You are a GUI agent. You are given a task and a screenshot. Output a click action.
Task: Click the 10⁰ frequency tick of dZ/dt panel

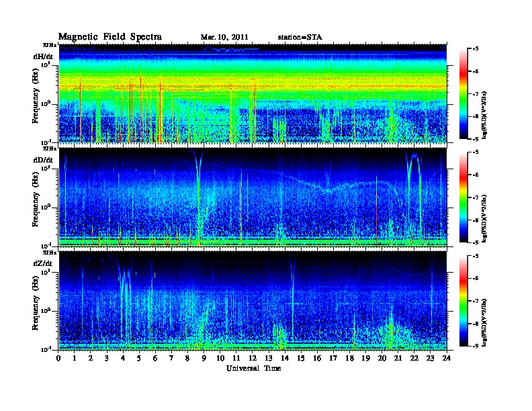[x=46, y=310]
